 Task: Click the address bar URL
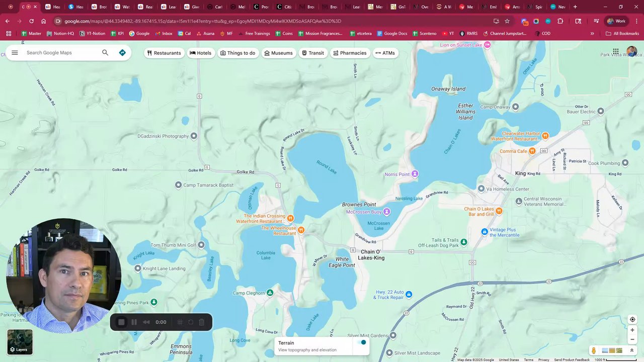pyautogui.click(x=203, y=21)
